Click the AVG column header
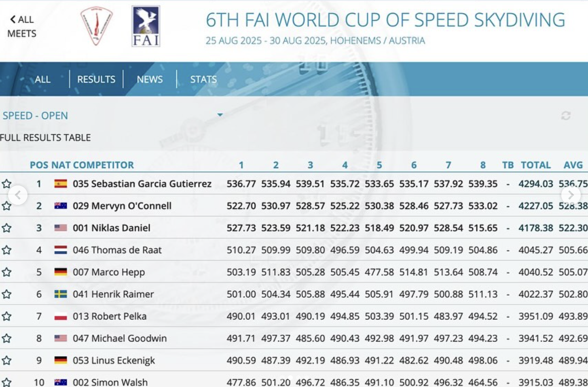This screenshot has height=387, width=588. [573, 165]
